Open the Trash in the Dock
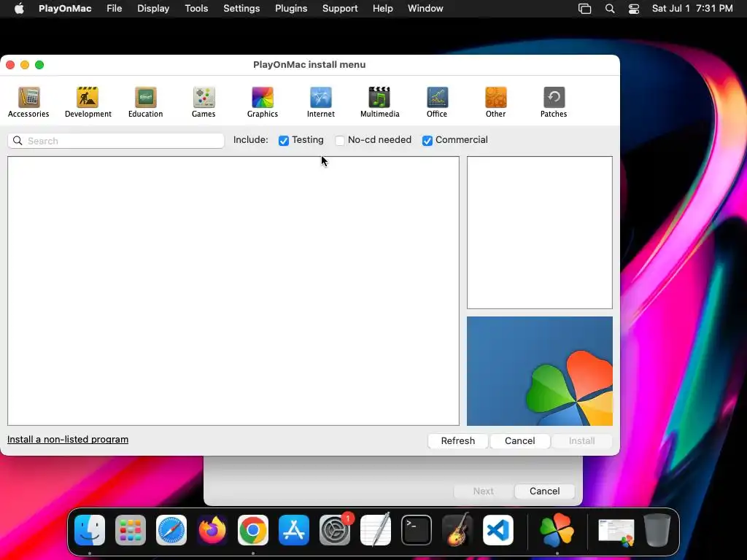This screenshot has width=747, height=560. point(657,530)
